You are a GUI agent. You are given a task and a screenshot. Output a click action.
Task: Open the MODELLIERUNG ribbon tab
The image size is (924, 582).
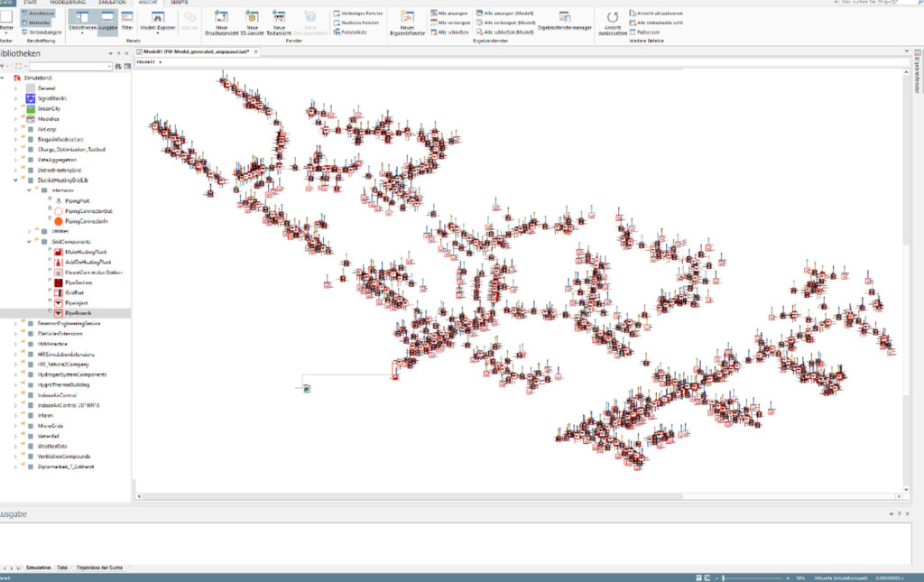click(x=68, y=3)
